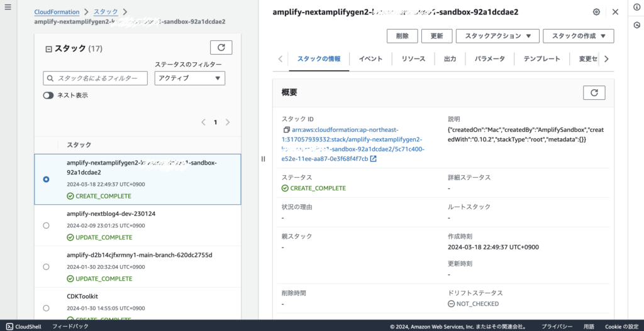
Task: Click the split panel resize handle
Action: tap(264, 159)
